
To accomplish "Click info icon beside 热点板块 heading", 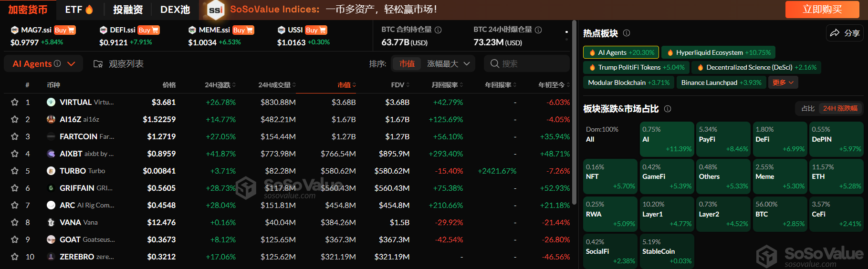I will [x=627, y=33].
